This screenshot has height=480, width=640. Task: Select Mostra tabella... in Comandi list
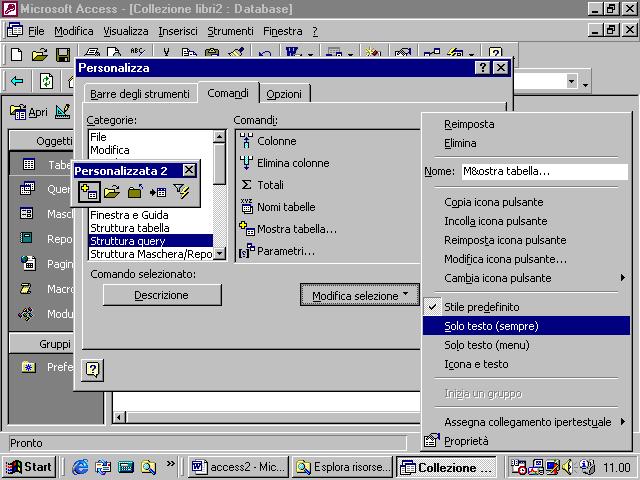coord(288,229)
